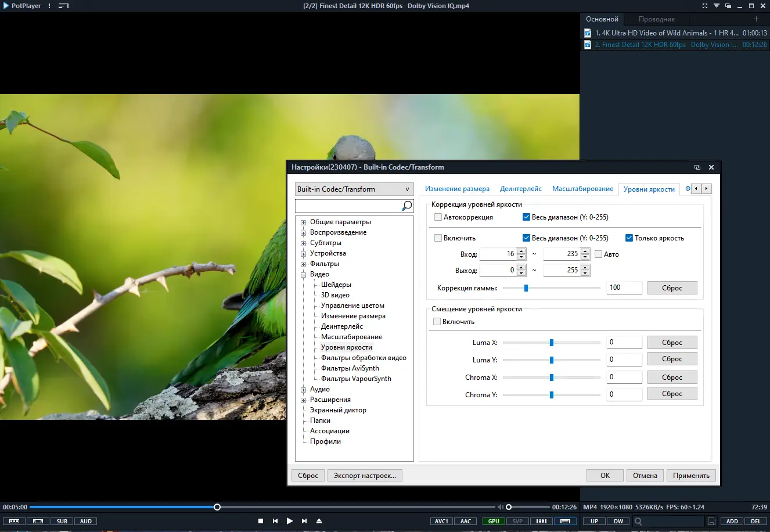Image resolution: width=770 pixels, height=532 pixels.
Task: Open the equalizer control icon
Action: point(542,521)
